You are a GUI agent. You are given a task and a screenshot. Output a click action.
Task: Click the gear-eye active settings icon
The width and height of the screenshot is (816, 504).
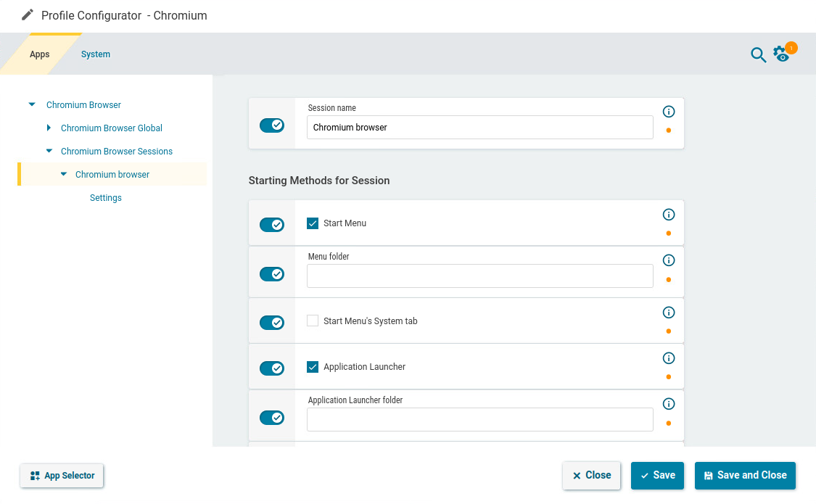[x=781, y=54]
